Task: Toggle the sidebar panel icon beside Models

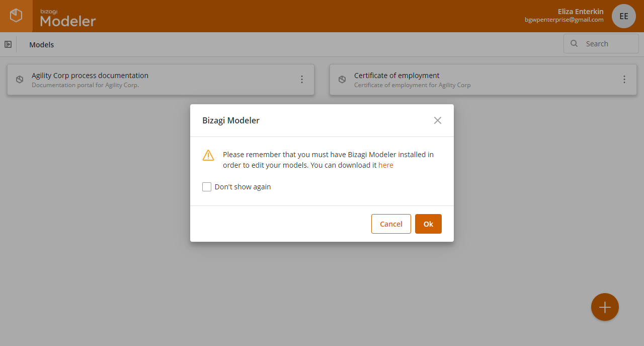Action: (x=8, y=44)
